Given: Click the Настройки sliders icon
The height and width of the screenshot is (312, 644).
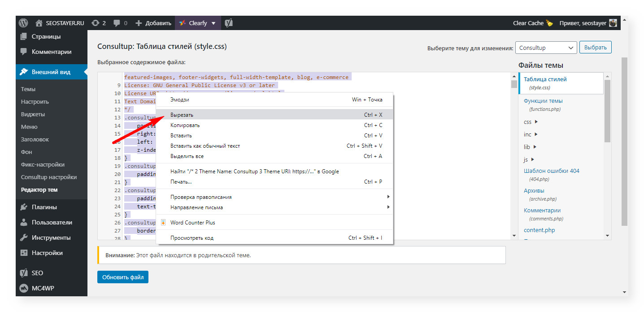Looking at the screenshot, I should point(24,253).
